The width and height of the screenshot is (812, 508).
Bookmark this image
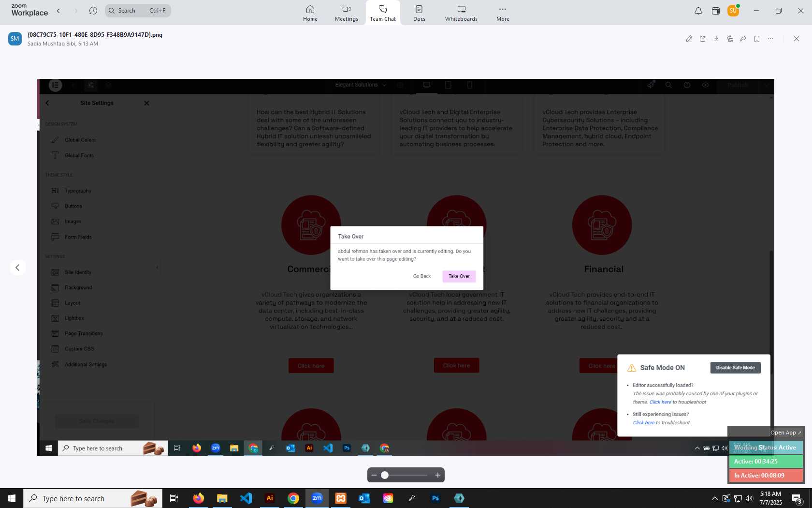point(757,39)
